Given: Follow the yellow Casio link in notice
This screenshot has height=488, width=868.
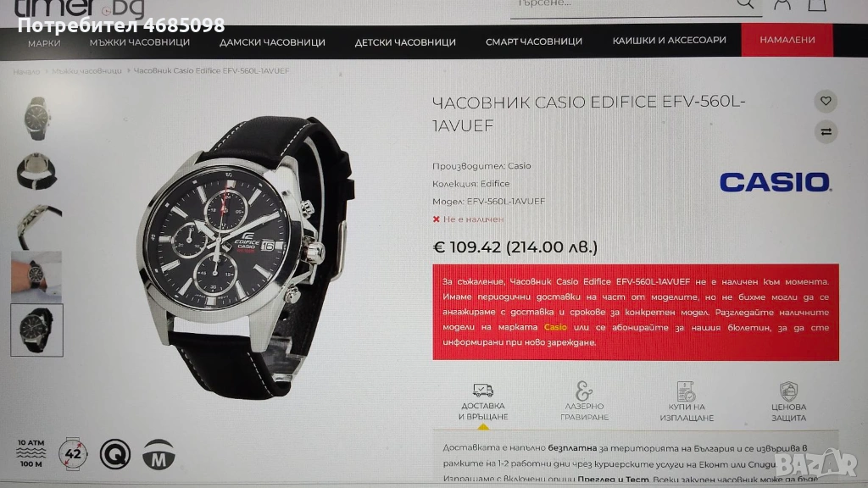Looking at the screenshot, I should click(555, 327).
